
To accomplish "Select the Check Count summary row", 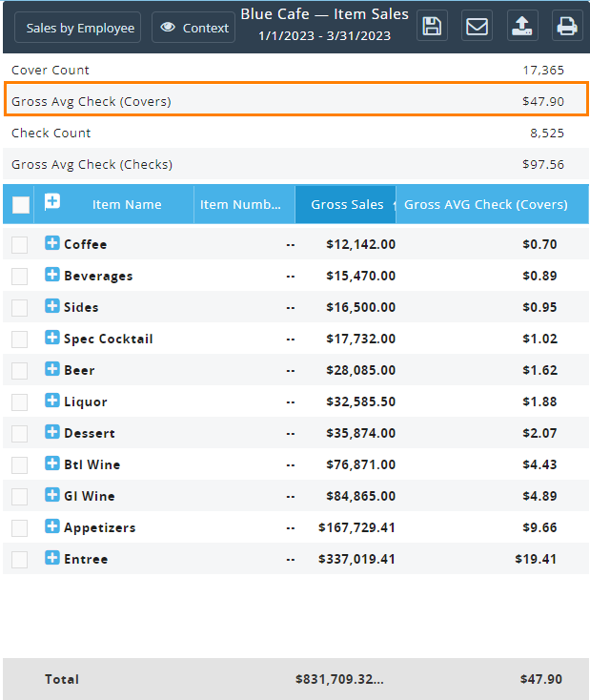I will tap(295, 133).
